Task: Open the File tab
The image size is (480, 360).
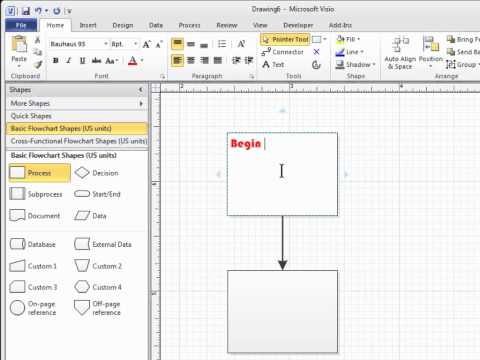Action: (x=21, y=25)
